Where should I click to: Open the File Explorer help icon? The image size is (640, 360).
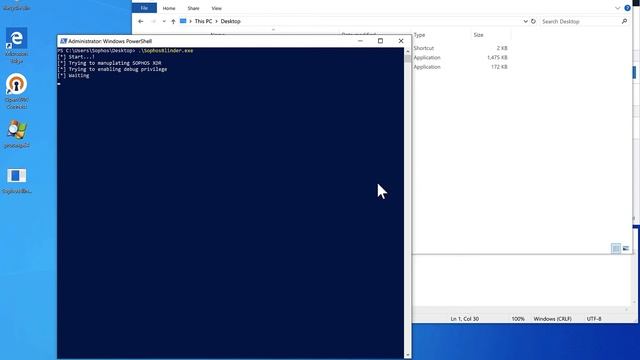627,8
